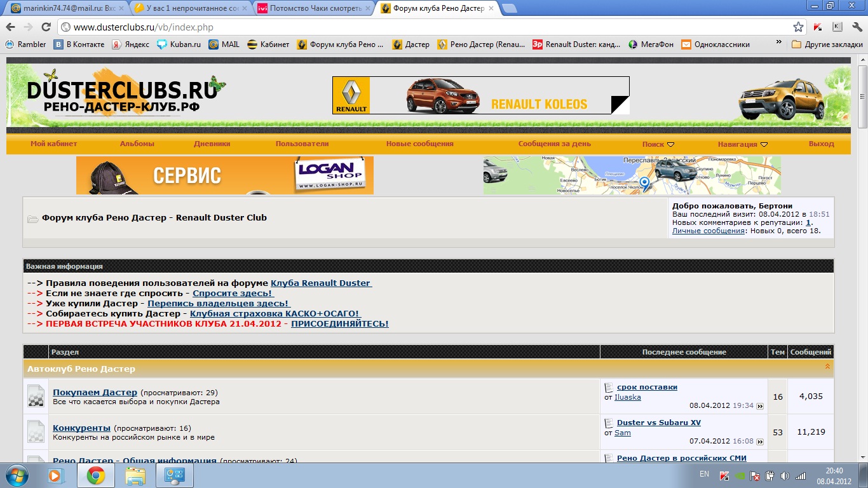Click the Chrome icon in the taskbar

tap(95, 475)
